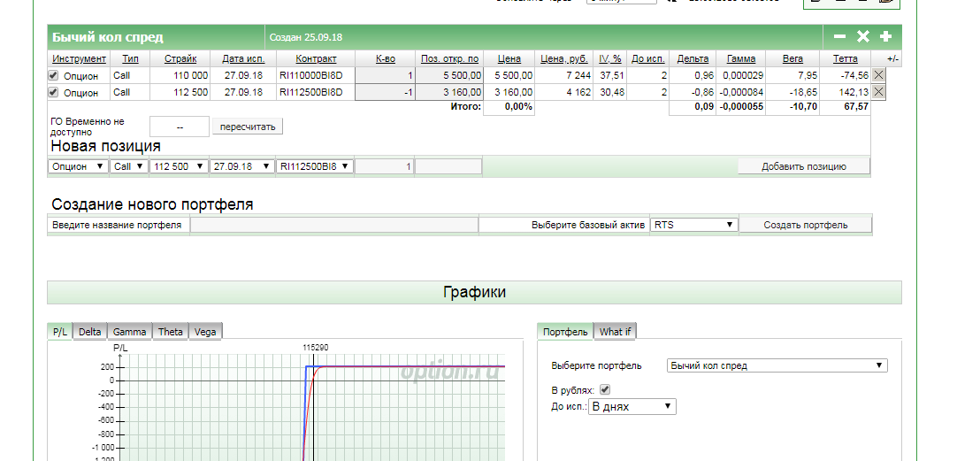The image size is (980, 461).
Task: Open the До исп. В днях dropdown
Action: point(632,407)
